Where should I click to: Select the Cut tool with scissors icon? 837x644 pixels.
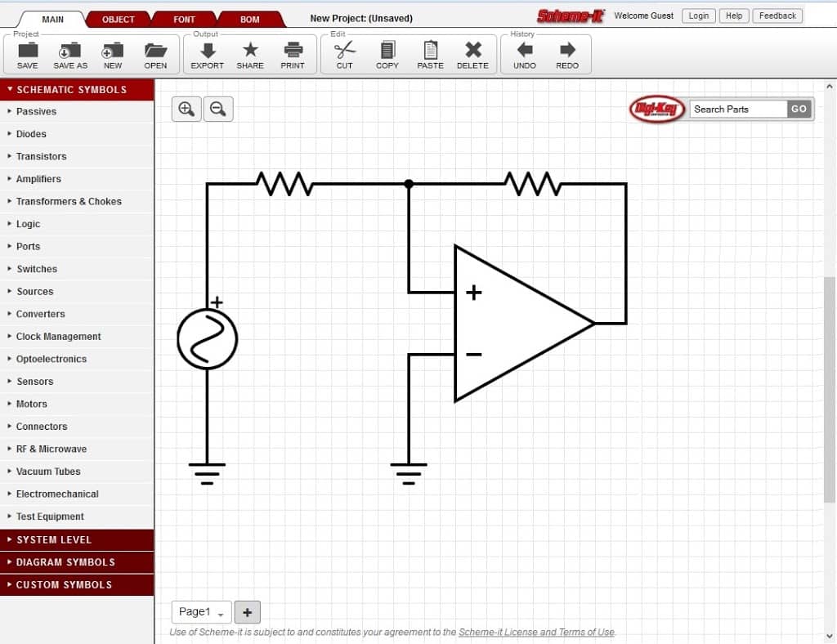coord(344,54)
